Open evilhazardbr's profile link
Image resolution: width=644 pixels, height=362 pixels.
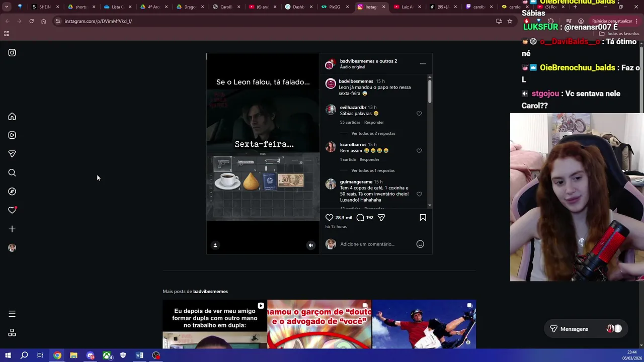(353, 108)
